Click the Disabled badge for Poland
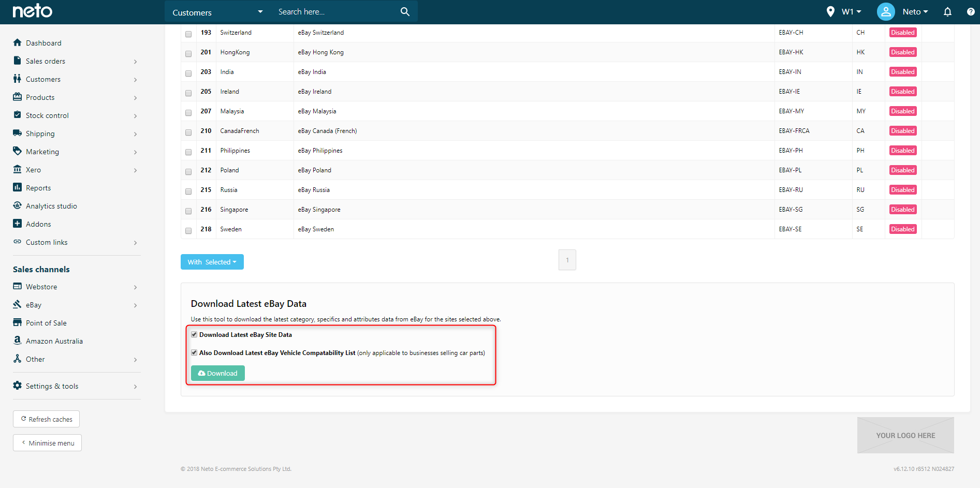This screenshot has height=488, width=980. click(903, 170)
